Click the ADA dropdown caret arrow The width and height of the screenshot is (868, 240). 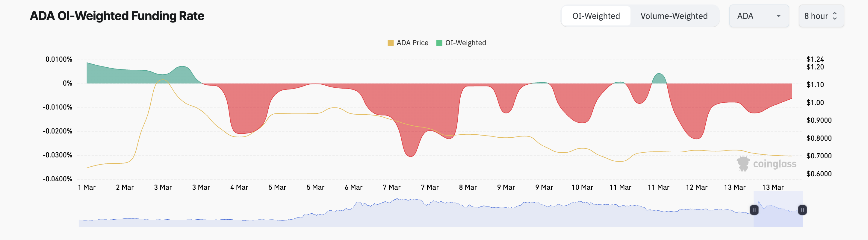pos(778,16)
